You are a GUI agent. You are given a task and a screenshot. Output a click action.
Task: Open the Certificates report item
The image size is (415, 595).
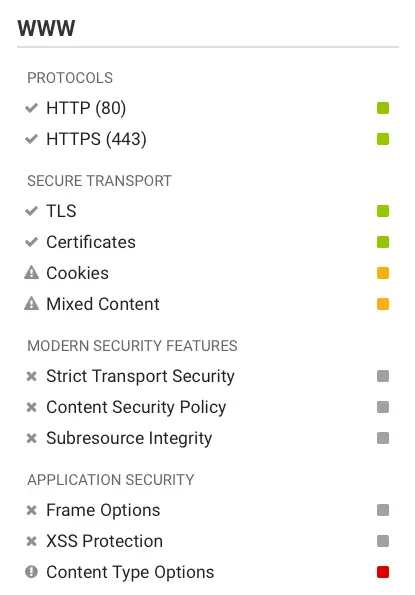tap(207, 242)
